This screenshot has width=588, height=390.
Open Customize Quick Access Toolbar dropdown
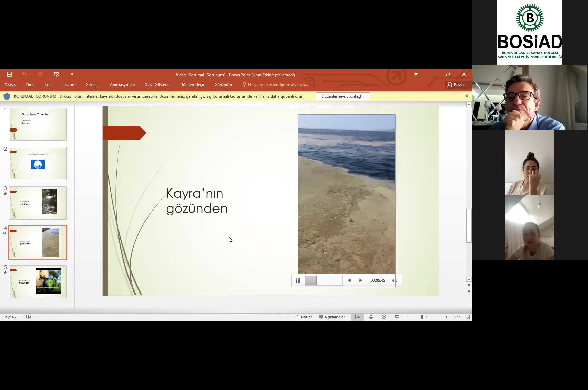pos(72,74)
